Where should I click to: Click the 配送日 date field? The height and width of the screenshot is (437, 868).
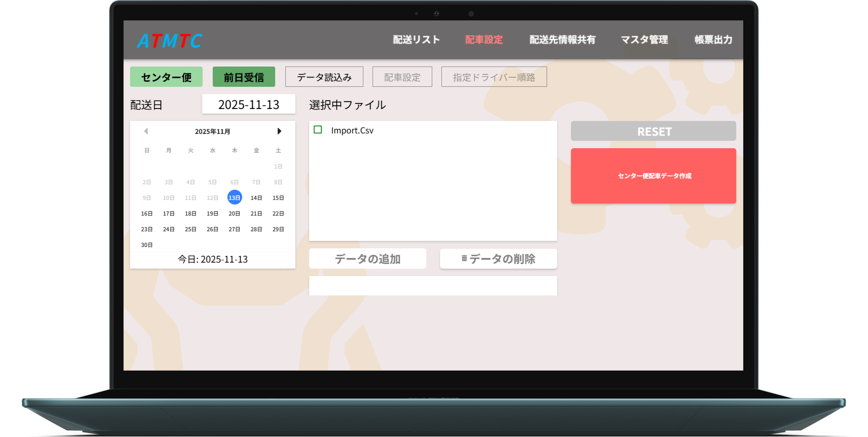[248, 105]
